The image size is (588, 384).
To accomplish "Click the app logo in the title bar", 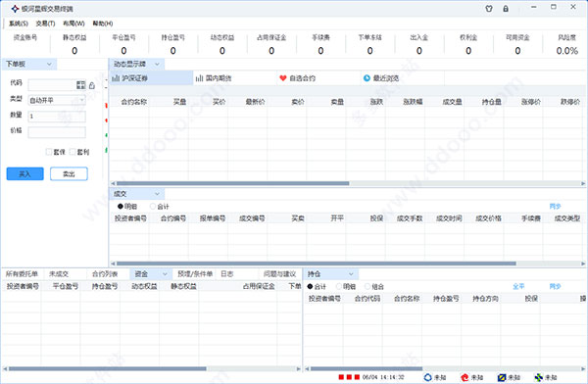I will [x=15, y=9].
